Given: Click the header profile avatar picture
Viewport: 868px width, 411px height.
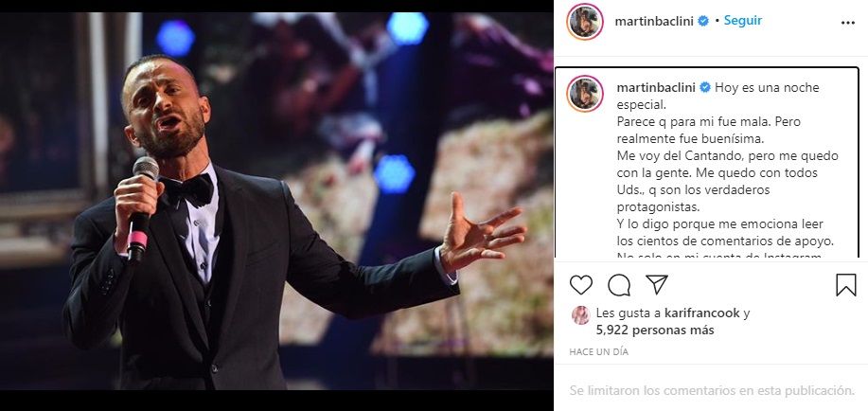Looking at the screenshot, I should (x=584, y=21).
